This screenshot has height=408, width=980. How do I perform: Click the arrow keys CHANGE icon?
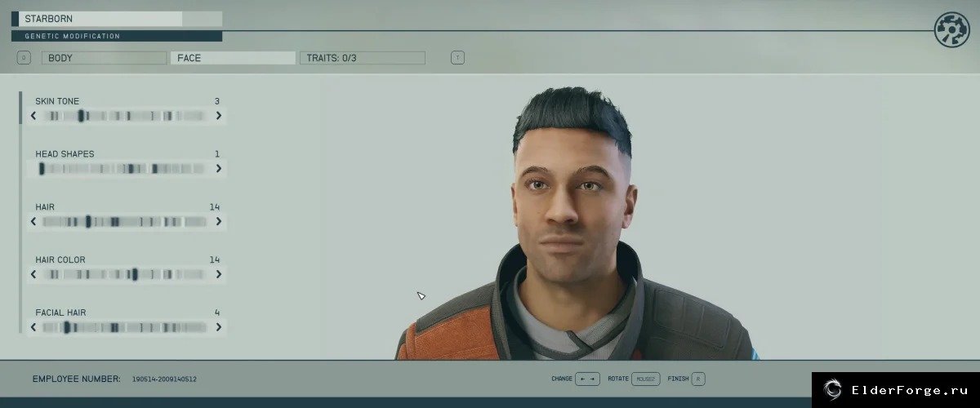[x=587, y=379]
